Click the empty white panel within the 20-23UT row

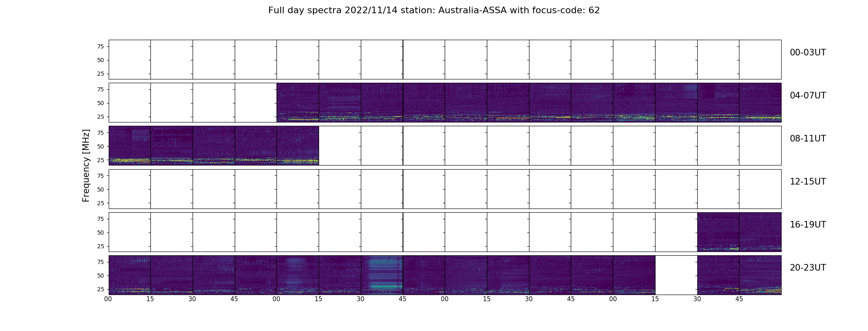pos(676,275)
